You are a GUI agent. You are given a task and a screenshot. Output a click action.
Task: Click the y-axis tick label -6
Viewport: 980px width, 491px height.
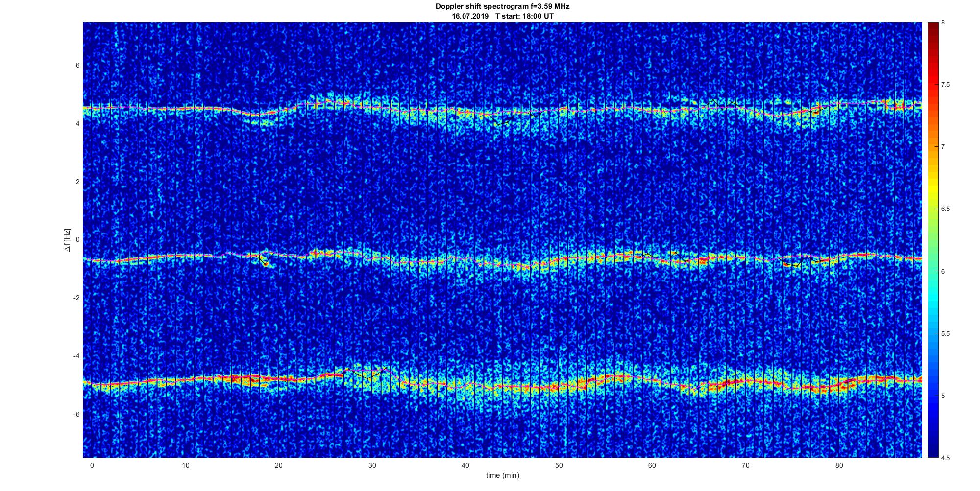[x=76, y=414]
